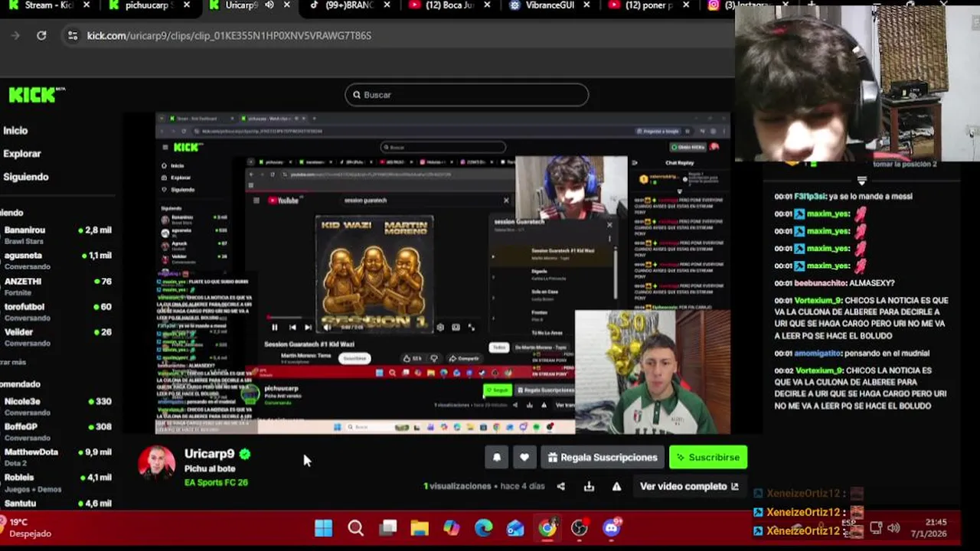The width and height of the screenshot is (980, 551).
Task: Click the Buscar search field
Action: [x=466, y=95]
